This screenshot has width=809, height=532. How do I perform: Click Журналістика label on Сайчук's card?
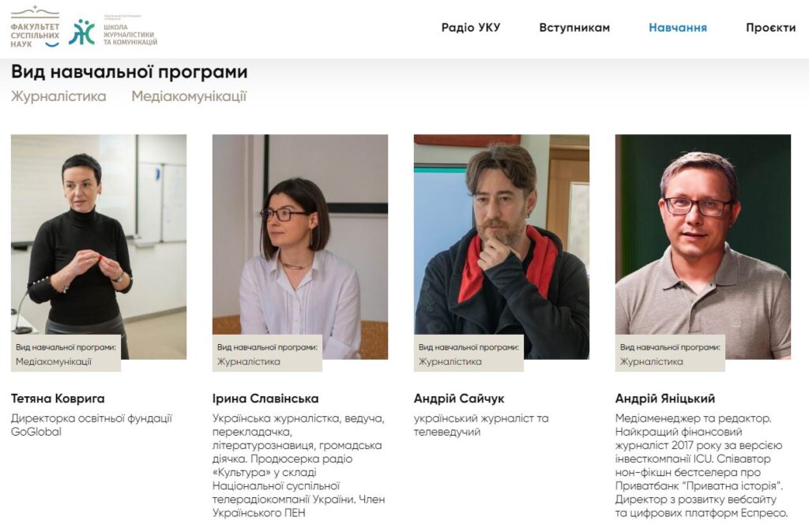click(450, 362)
